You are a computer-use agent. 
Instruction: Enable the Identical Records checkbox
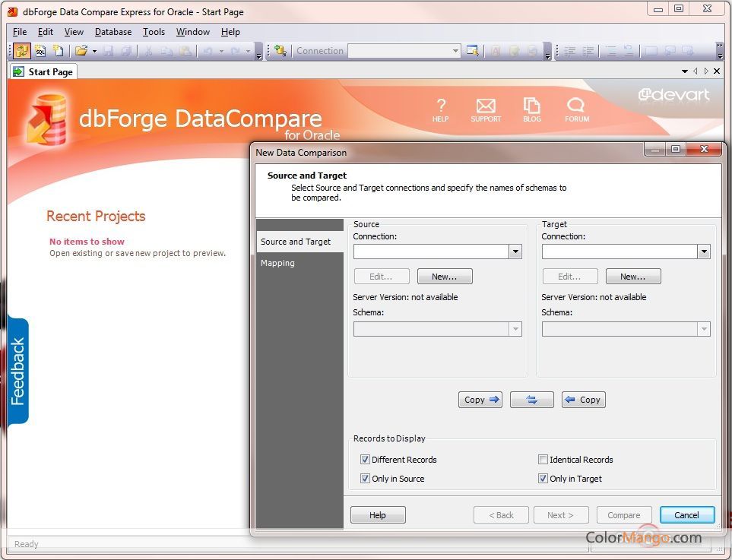(x=543, y=459)
